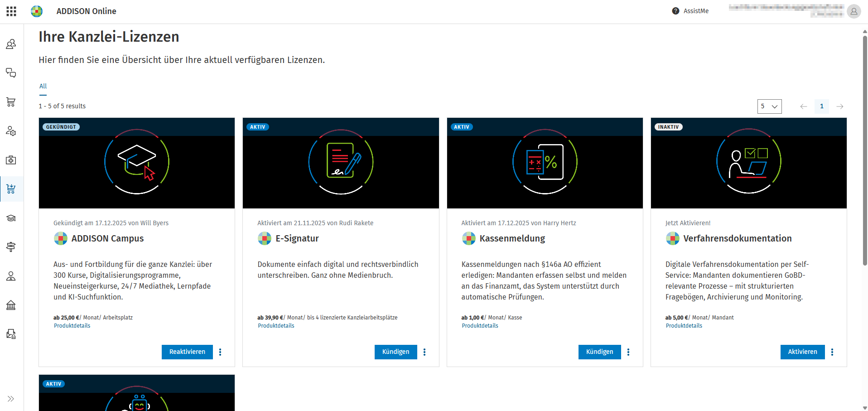Open Produktdetails link for Verfahrensdokumentation
868x411 pixels.
pos(684,326)
